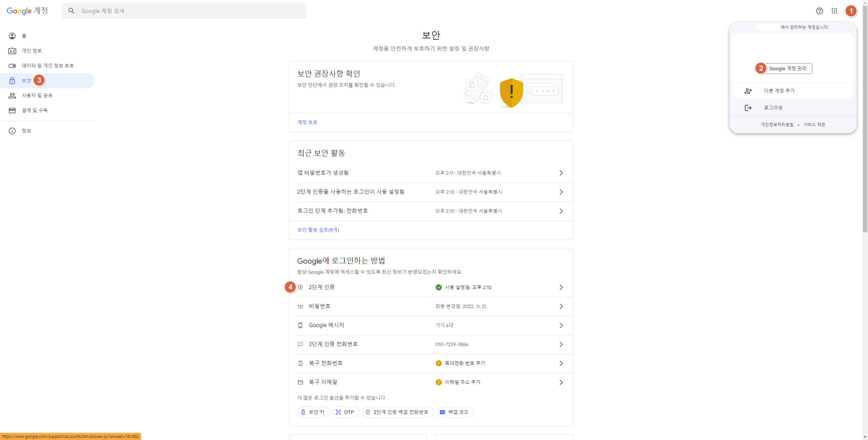Click the 보안 키 chip
The height and width of the screenshot is (440, 868).
(x=313, y=412)
